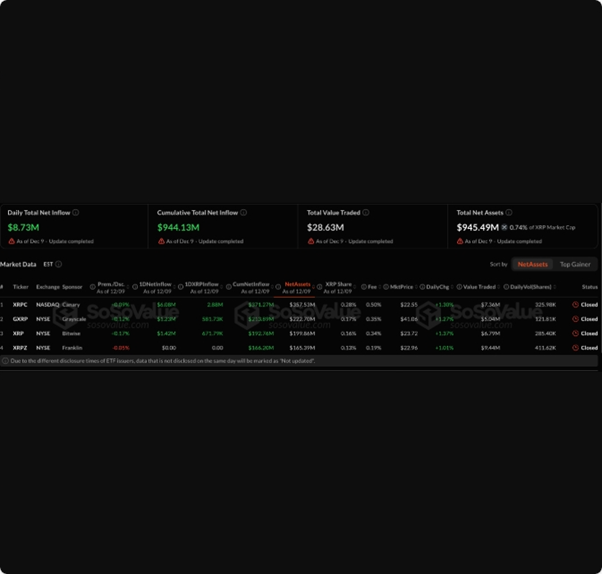Click the $23.72 market price cell
Viewport: 602px width, 574px height.
pos(409,333)
